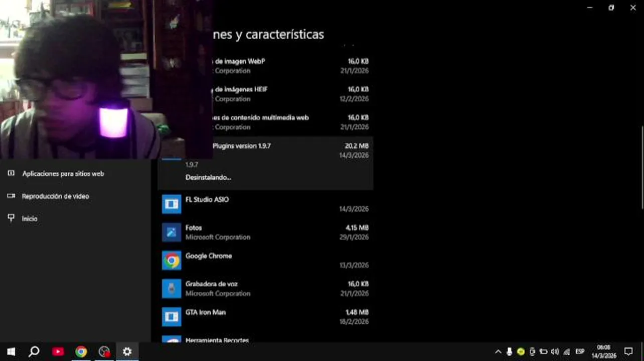Click the Inicio sidebar icon
The image size is (644, 361).
[11, 218]
